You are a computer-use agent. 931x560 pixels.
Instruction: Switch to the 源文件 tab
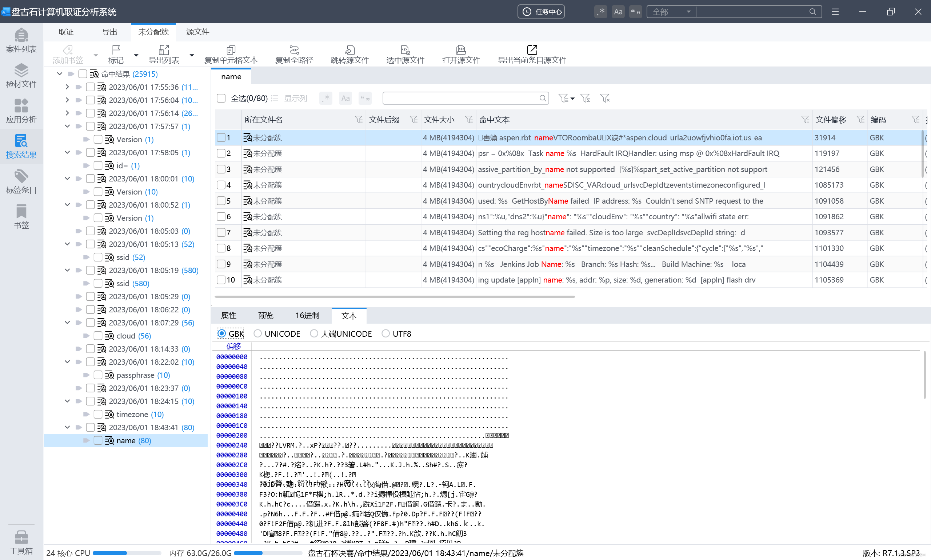(x=197, y=32)
